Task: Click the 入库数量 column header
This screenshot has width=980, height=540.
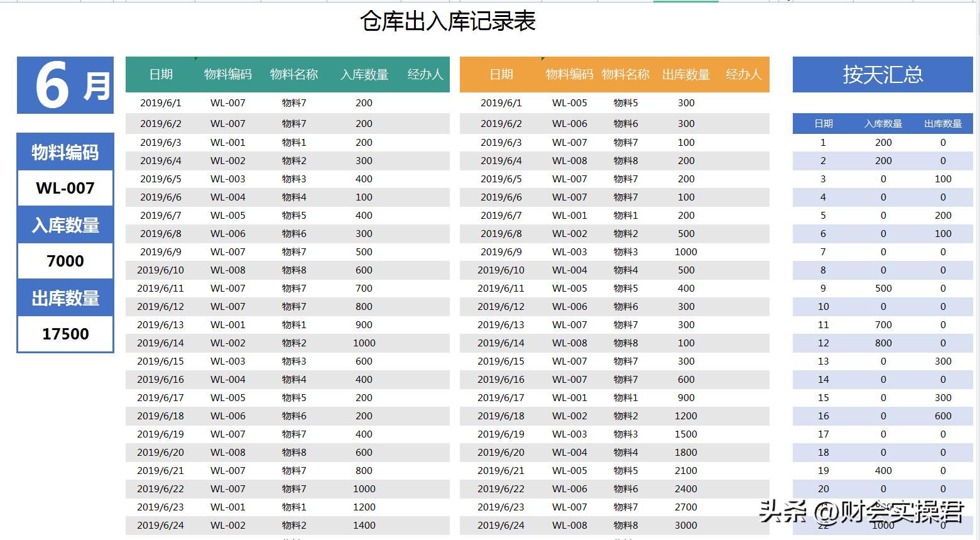Action: pos(363,74)
